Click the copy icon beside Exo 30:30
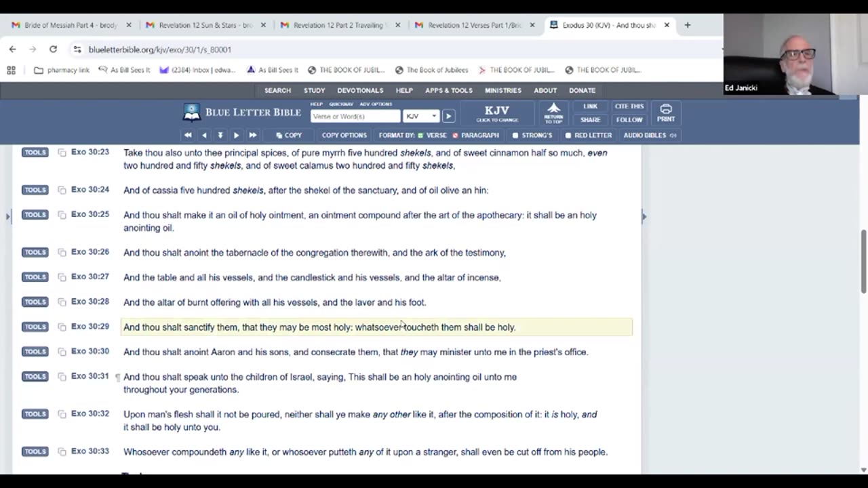Image resolution: width=868 pixels, height=488 pixels. tap(62, 352)
